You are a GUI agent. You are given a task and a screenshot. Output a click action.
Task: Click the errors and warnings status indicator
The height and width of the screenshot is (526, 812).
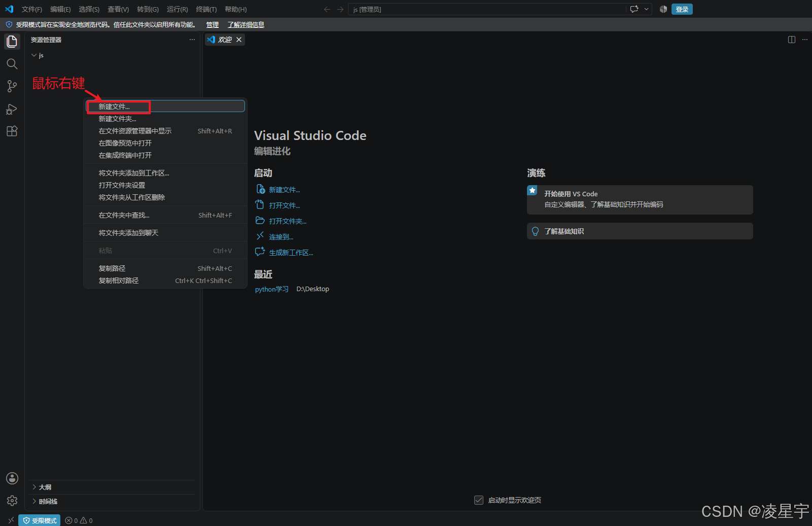click(79, 520)
